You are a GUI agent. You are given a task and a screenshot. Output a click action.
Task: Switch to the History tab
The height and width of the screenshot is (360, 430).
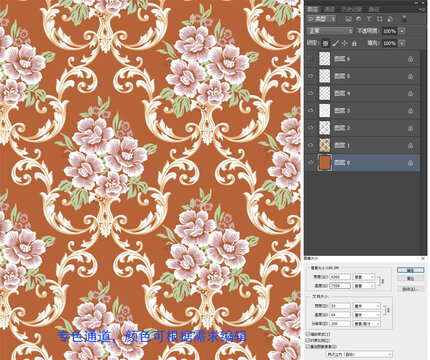[x=351, y=9]
